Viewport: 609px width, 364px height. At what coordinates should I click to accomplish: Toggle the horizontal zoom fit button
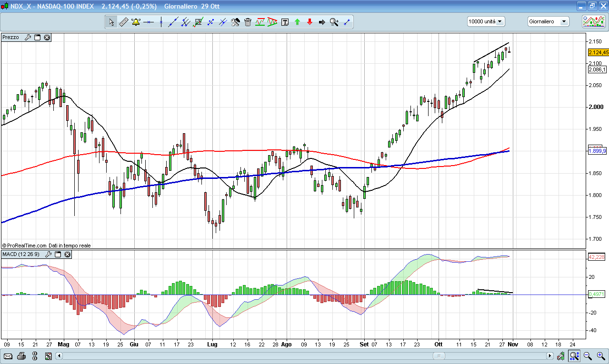point(574,356)
